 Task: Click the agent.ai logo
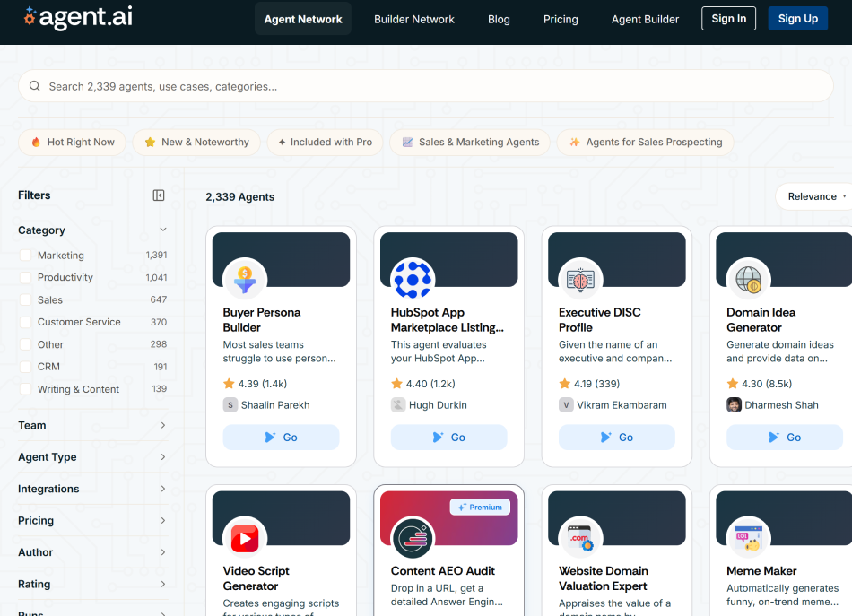click(77, 17)
